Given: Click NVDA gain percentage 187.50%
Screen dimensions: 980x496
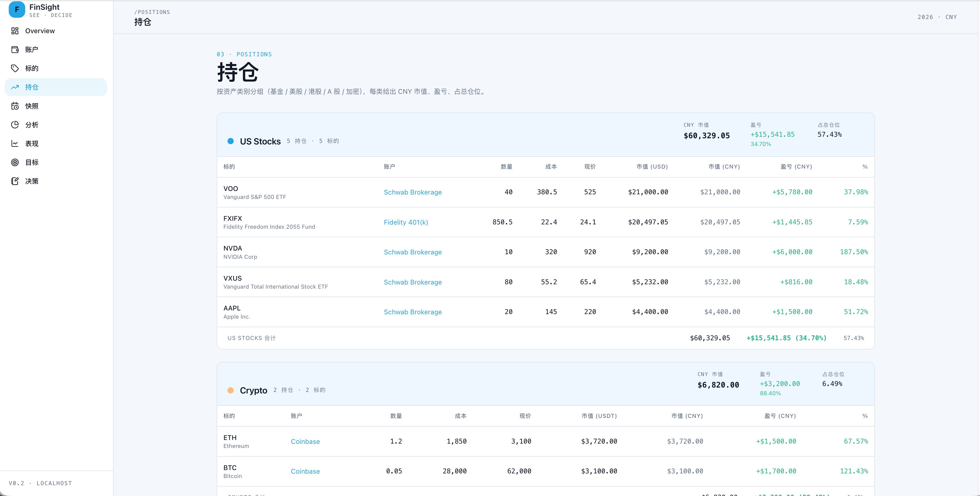Looking at the screenshot, I should (854, 252).
